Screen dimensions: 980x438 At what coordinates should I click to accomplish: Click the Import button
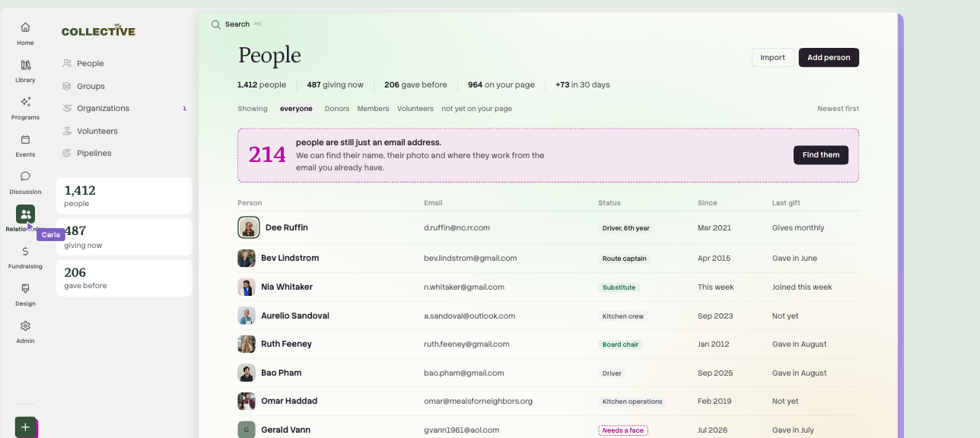pos(772,58)
